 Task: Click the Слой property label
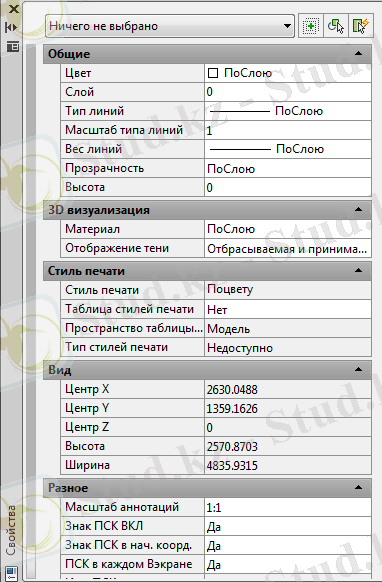pyautogui.click(x=79, y=92)
